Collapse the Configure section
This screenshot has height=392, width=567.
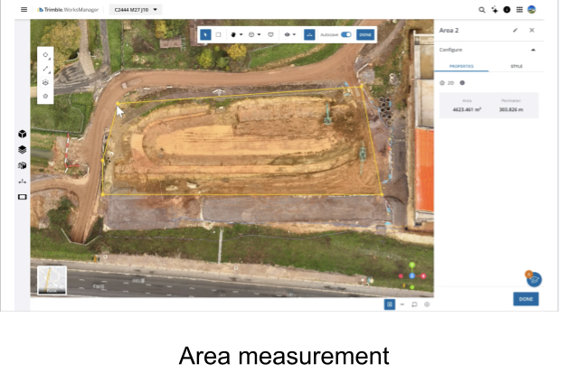[x=533, y=50]
